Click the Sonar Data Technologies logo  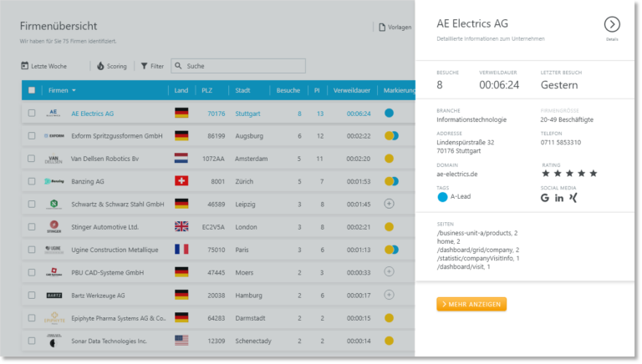(53, 341)
